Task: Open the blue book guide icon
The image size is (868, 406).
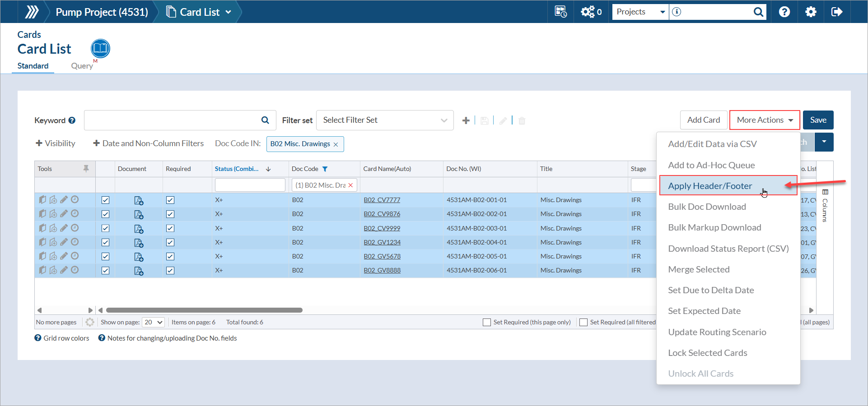Action: pos(100,48)
